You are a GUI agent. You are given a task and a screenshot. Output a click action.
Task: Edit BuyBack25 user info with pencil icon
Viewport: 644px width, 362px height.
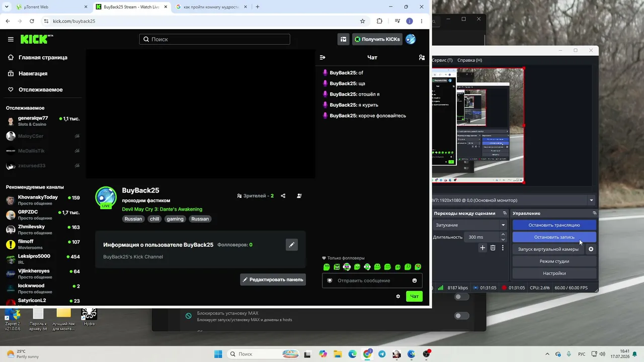[292, 245]
